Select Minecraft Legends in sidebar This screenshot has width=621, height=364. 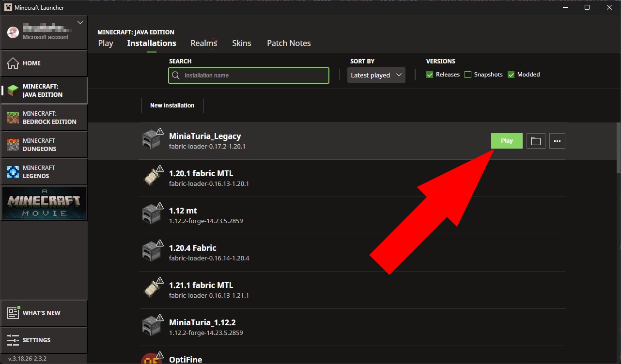tap(44, 172)
